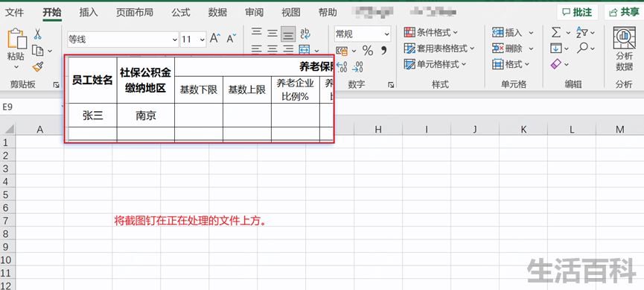Expand Clear dropdown arrow

tap(567, 65)
